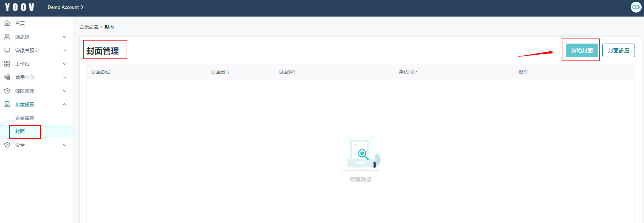Click the home icon in sidebar
This screenshot has height=223, width=644.
7,23
